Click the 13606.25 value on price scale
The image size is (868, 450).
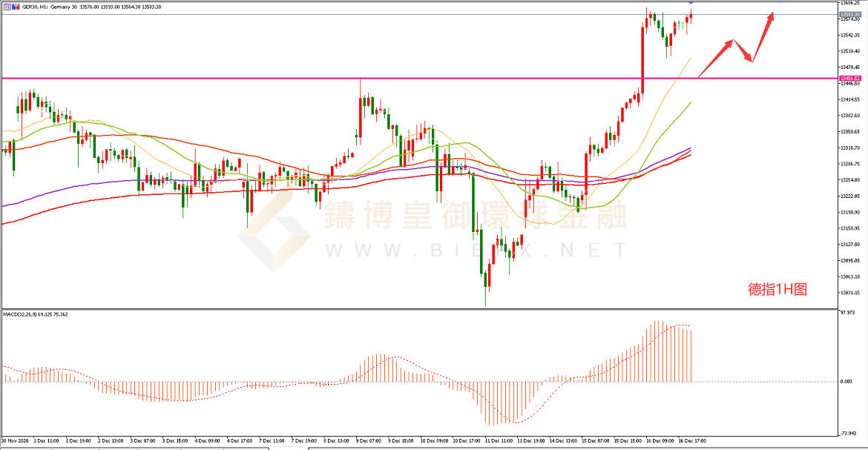[x=849, y=4]
